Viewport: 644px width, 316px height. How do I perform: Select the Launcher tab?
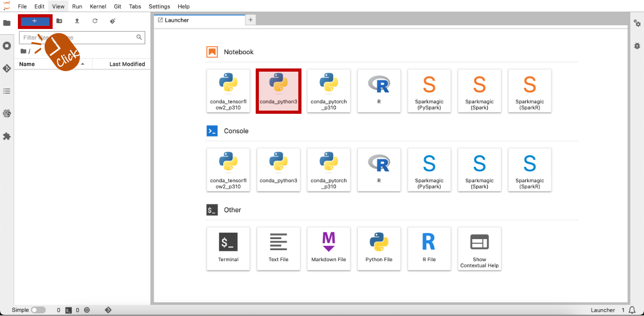(199, 20)
